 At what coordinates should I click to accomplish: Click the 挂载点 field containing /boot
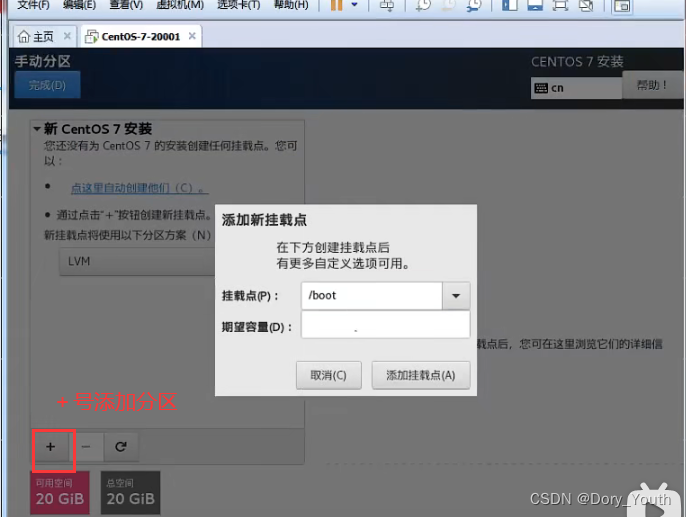(x=372, y=296)
